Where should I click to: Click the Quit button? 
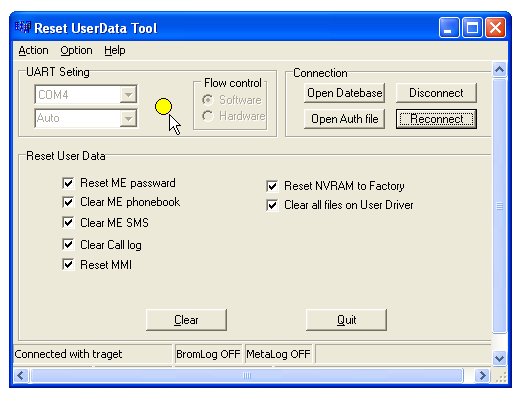[x=346, y=320]
